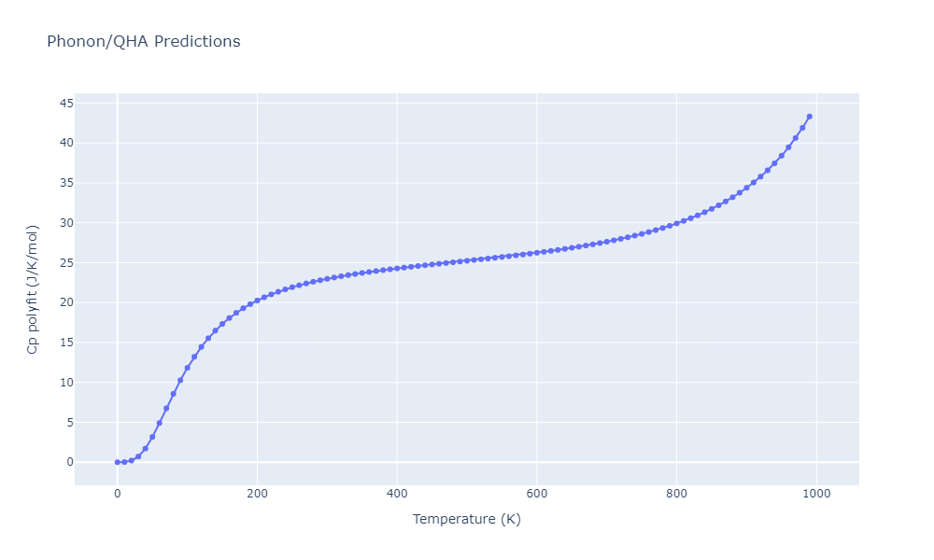Click the x-axis tick label "1000"
This screenshot has width=934, height=560.
(816, 494)
